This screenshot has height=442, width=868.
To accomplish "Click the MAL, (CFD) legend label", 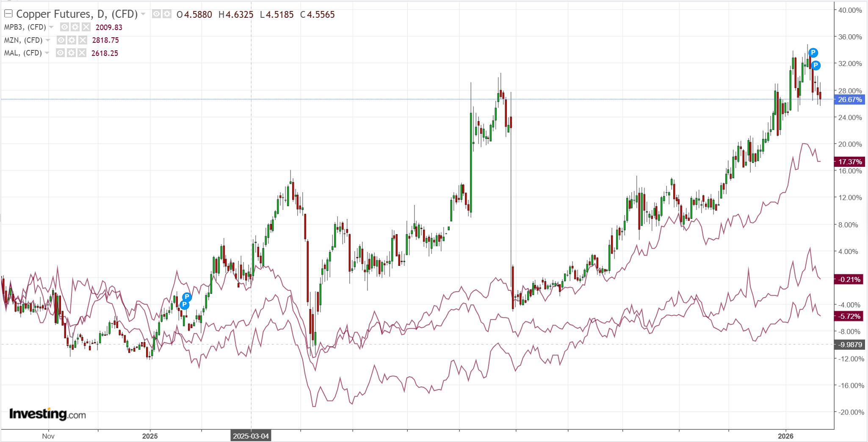I will point(23,53).
